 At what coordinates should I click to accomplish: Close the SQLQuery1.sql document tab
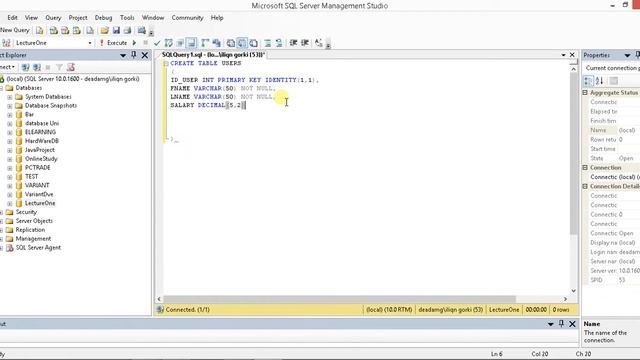pos(572,55)
